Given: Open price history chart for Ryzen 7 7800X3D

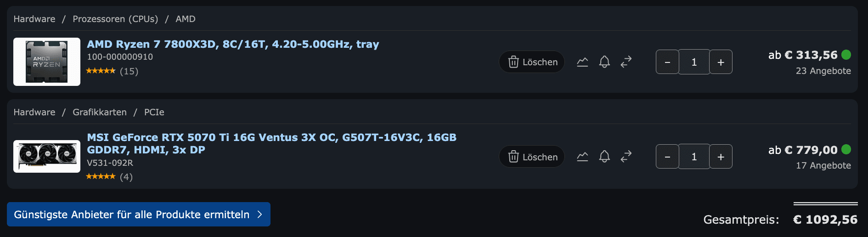Looking at the screenshot, I should click(x=582, y=62).
